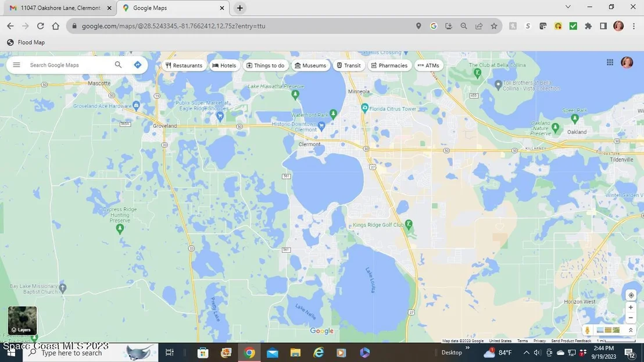Focus the Search Google Maps field
The height and width of the screenshot is (362, 644).
pos(70,65)
